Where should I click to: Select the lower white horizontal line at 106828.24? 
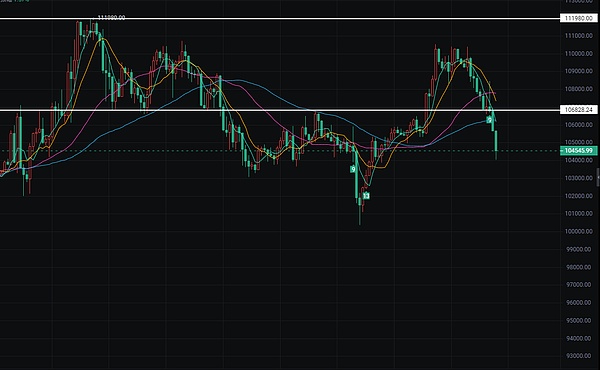click(x=279, y=111)
